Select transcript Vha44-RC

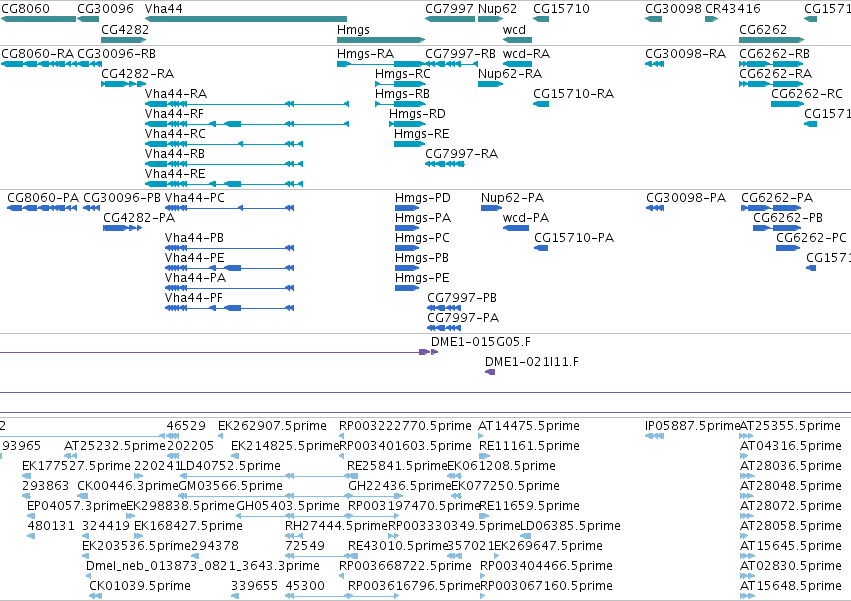pos(175,134)
